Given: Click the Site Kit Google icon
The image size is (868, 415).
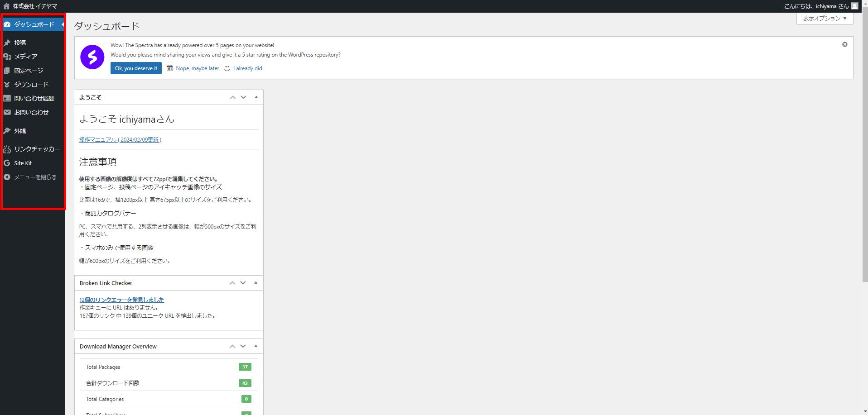Looking at the screenshot, I should point(7,163).
